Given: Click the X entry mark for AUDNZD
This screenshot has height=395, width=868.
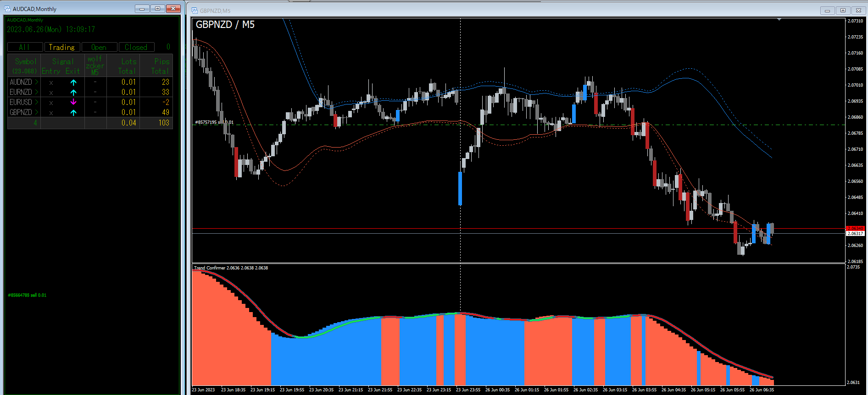Looking at the screenshot, I should (51, 83).
